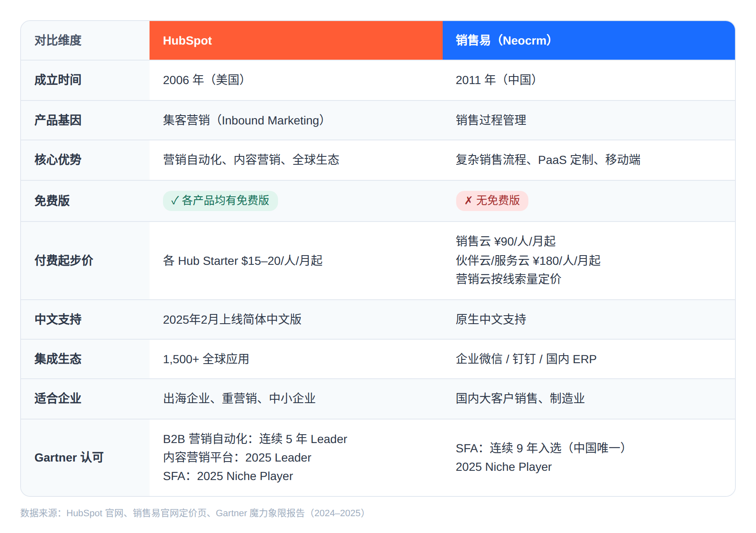This screenshot has height=533, width=756.
Task: Select 各 Hub Starter $15–20/人/月起 cell
Action: click(296, 261)
